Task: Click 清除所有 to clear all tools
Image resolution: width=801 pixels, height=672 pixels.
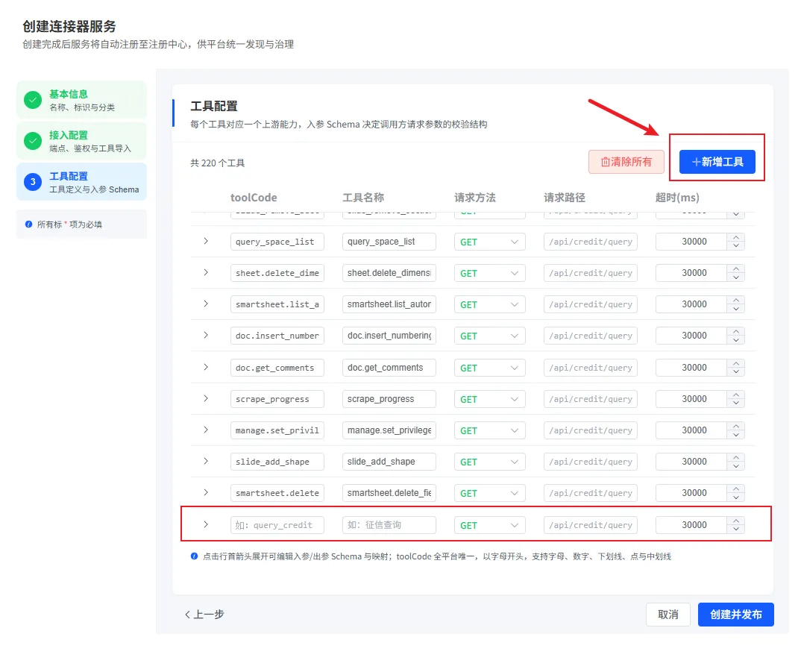Action: click(x=626, y=162)
